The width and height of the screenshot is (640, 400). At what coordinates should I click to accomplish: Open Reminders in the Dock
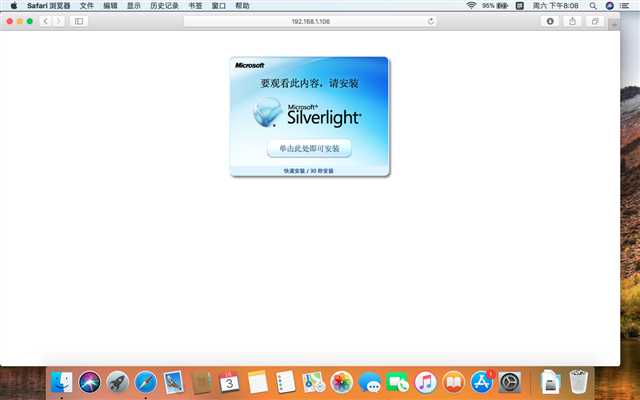[x=285, y=382]
